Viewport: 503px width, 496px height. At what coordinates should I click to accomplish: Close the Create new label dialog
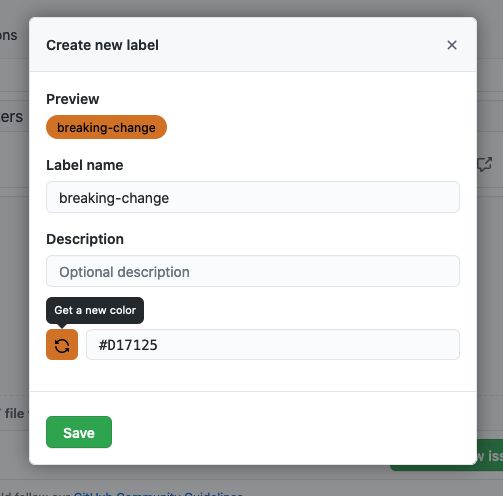pos(452,45)
